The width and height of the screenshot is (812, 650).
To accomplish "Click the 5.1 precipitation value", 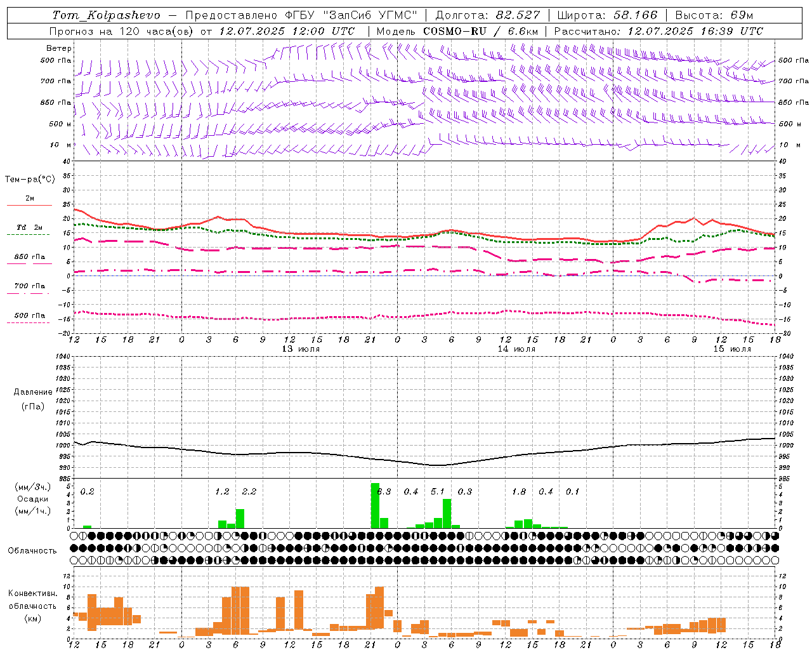I will [x=438, y=492].
